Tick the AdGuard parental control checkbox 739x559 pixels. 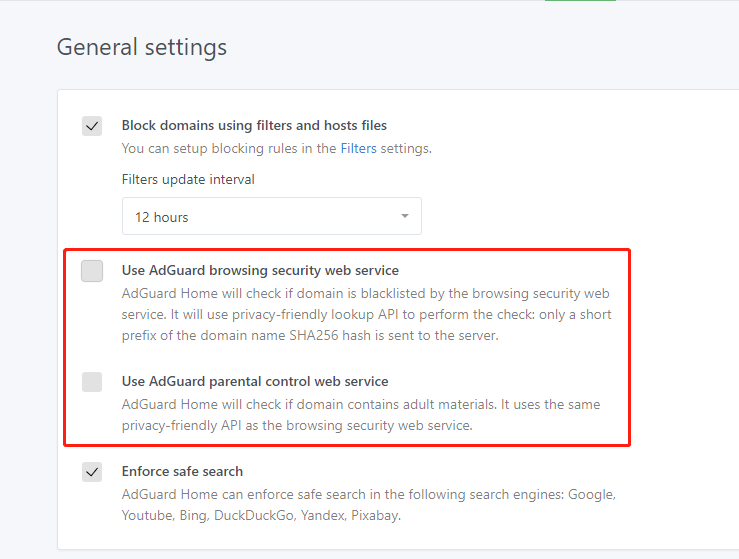(92, 382)
